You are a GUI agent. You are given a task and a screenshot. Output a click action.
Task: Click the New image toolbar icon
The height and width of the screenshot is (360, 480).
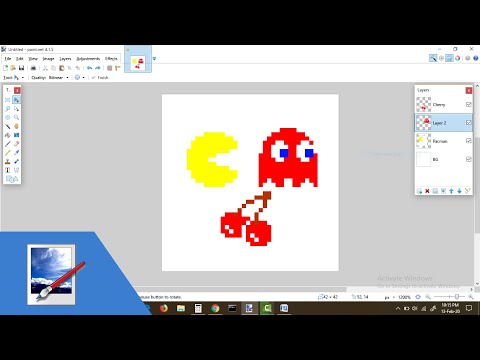pos(5,68)
